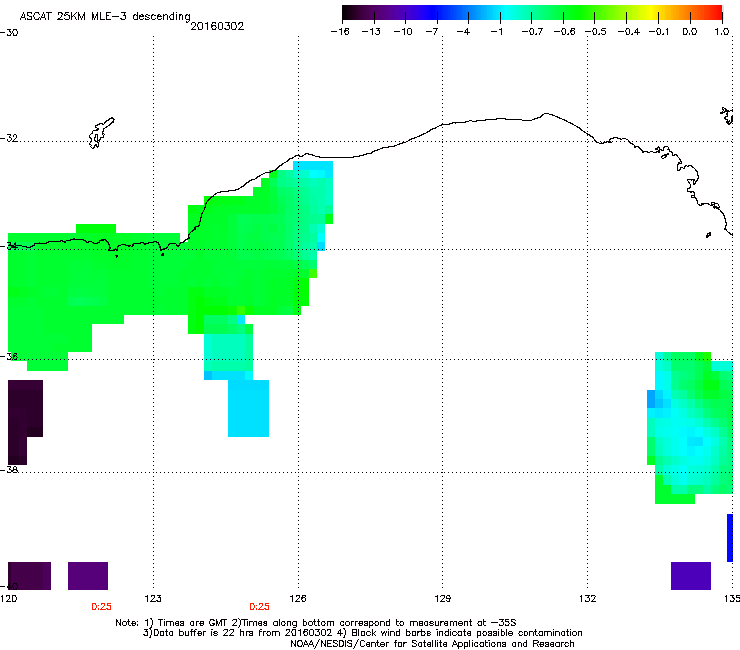Click the "-36" latitude axis label
Screen dimensions: 740x650
point(9,356)
